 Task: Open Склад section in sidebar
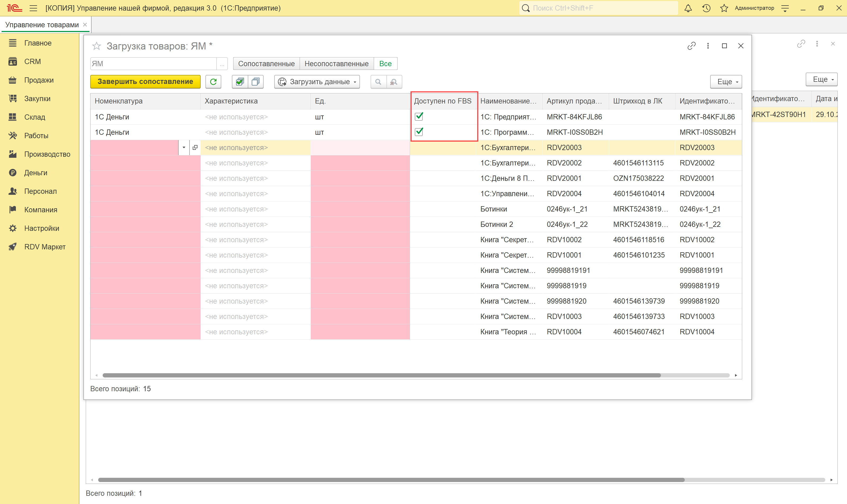point(35,117)
